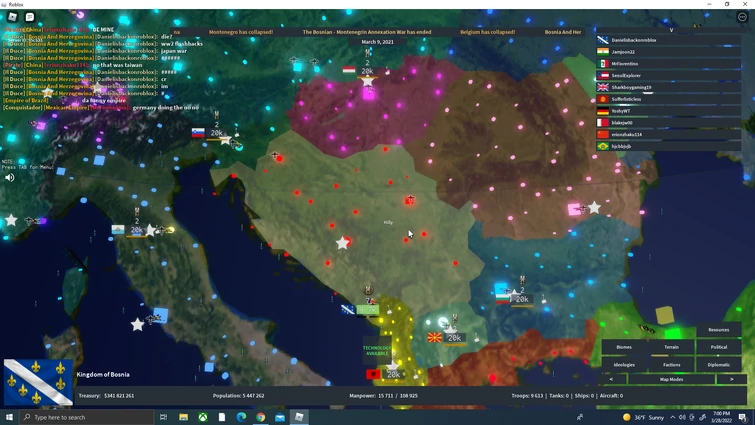Select the Slovenia flag army unit
Screen dimensions: 755x425
click(x=216, y=133)
